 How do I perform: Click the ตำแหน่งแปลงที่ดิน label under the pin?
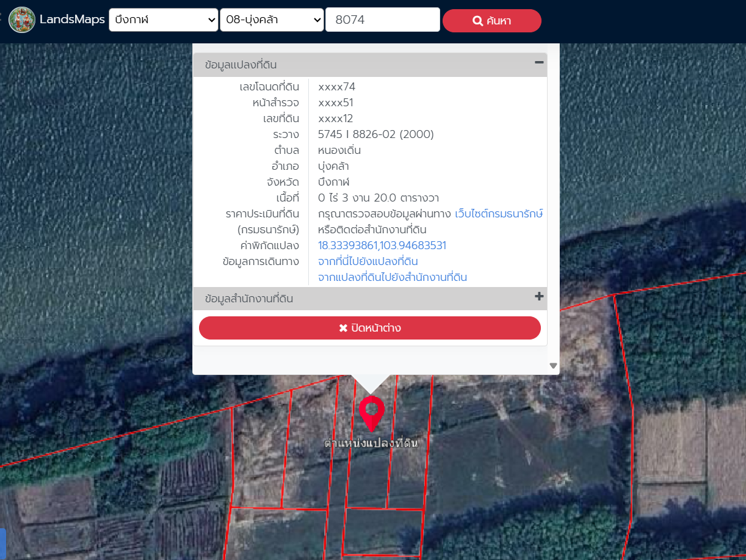point(371,443)
